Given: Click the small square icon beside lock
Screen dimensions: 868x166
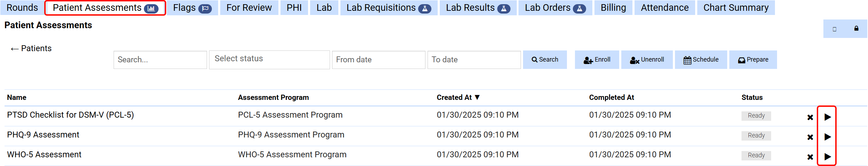Looking at the screenshot, I should point(835,29).
